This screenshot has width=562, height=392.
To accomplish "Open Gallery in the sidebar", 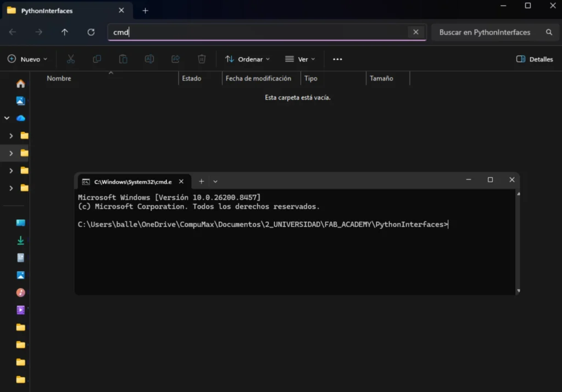I will (20, 100).
